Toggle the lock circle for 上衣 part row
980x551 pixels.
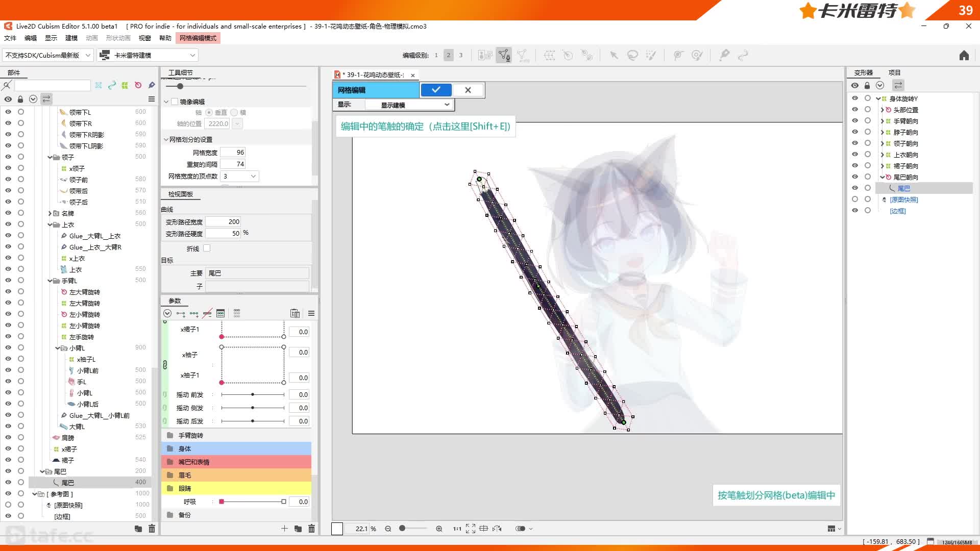click(x=21, y=269)
